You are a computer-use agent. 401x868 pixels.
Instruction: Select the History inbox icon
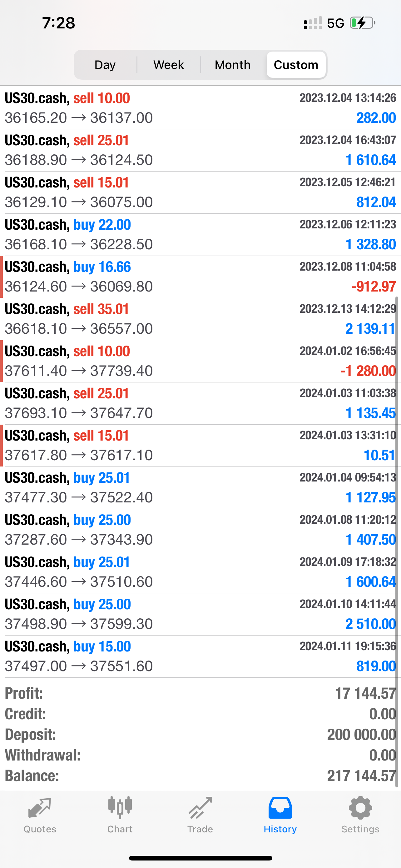coord(280,808)
